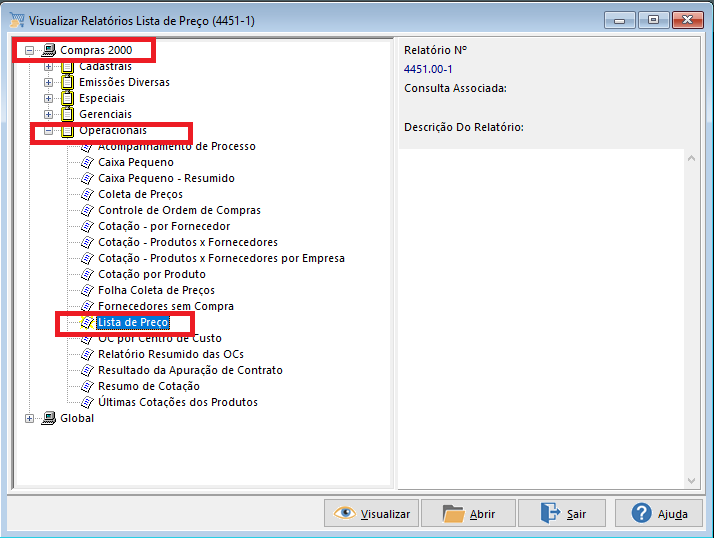Select the Emissões Diversas label
The image size is (714, 538).
click(x=124, y=82)
